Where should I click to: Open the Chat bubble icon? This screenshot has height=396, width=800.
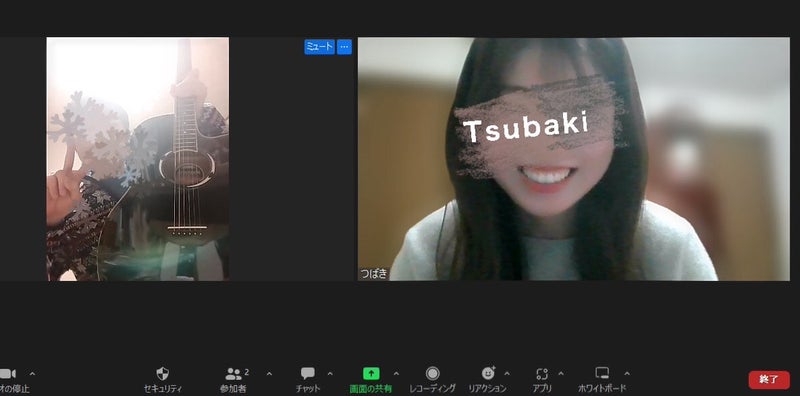click(x=308, y=374)
